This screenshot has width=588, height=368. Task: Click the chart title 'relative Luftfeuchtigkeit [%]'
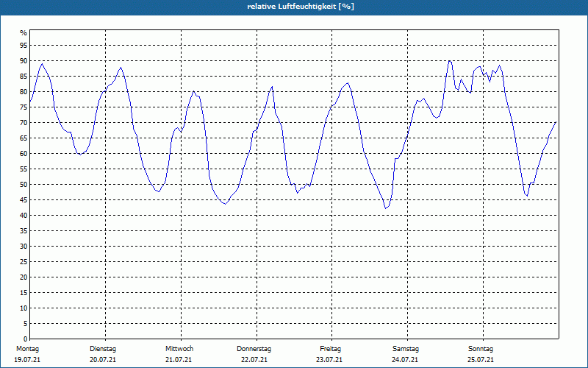(301, 7)
